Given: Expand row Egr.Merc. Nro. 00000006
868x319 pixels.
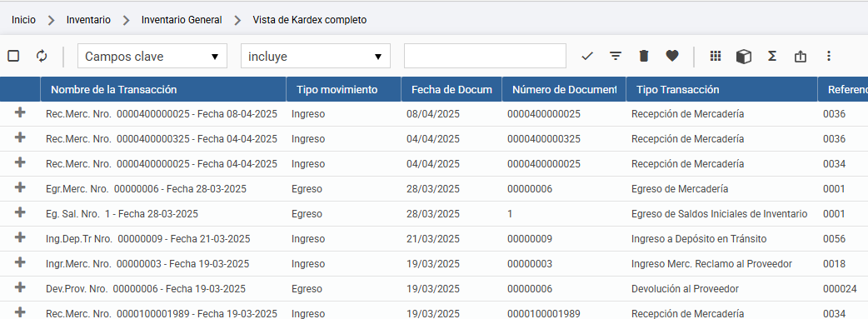Looking at the screenshot, I should tap(20, 187).
